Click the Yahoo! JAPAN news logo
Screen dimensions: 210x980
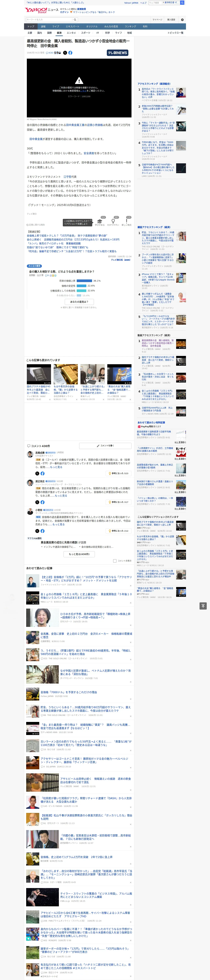click(x=41, y=10)
